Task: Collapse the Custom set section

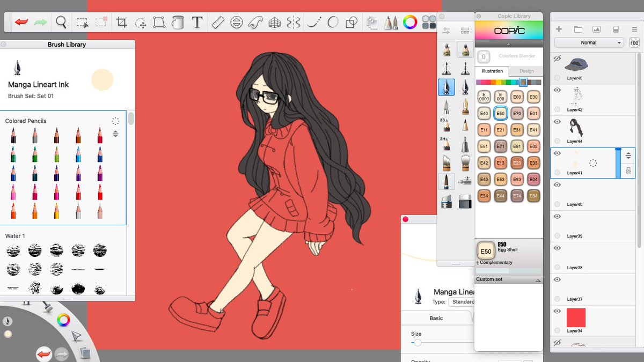Action: click(x=538, y=280)
